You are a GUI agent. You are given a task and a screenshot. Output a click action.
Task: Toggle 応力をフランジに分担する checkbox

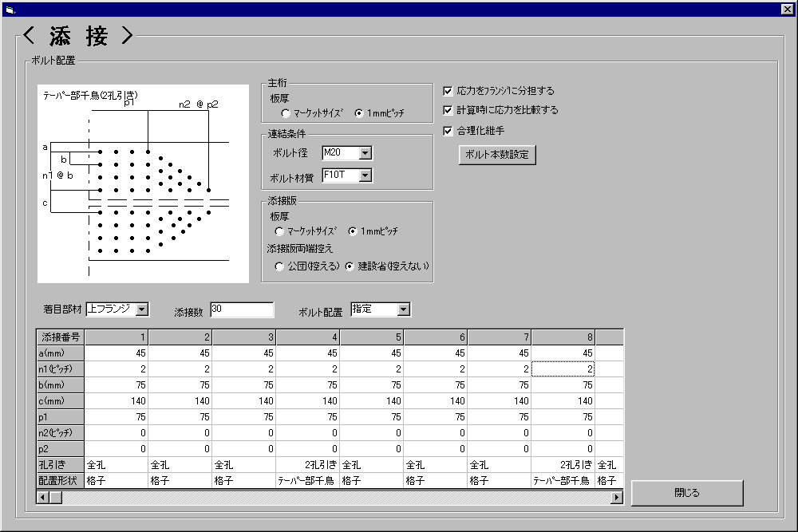click(448, 91)
